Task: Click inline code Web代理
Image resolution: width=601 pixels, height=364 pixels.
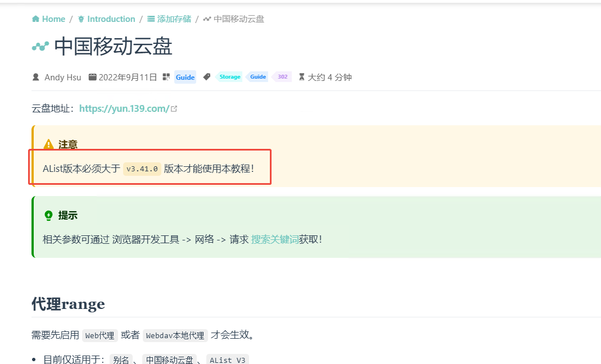Action: point(100,336)
